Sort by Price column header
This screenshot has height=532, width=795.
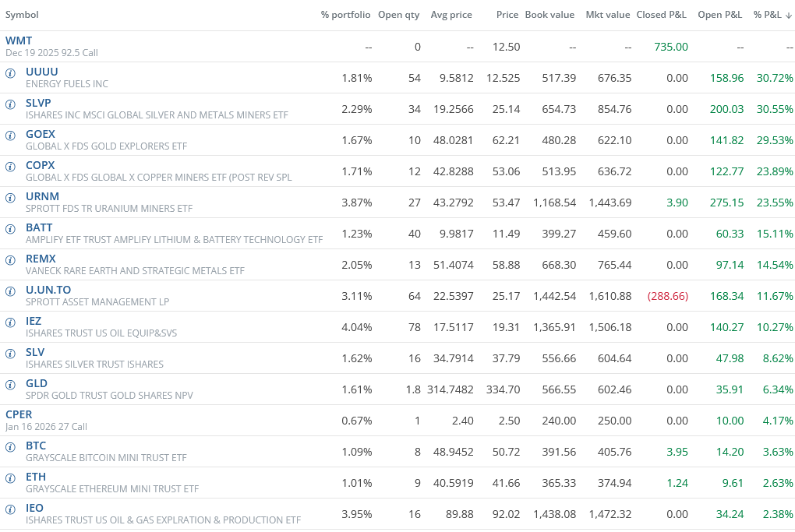[507, 15]
